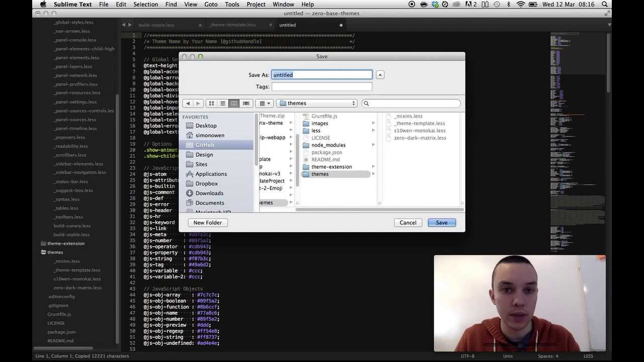This screenshot has width=644, height=362.
Task: Switch Save dialog to cover flow view
Action: 246,104
